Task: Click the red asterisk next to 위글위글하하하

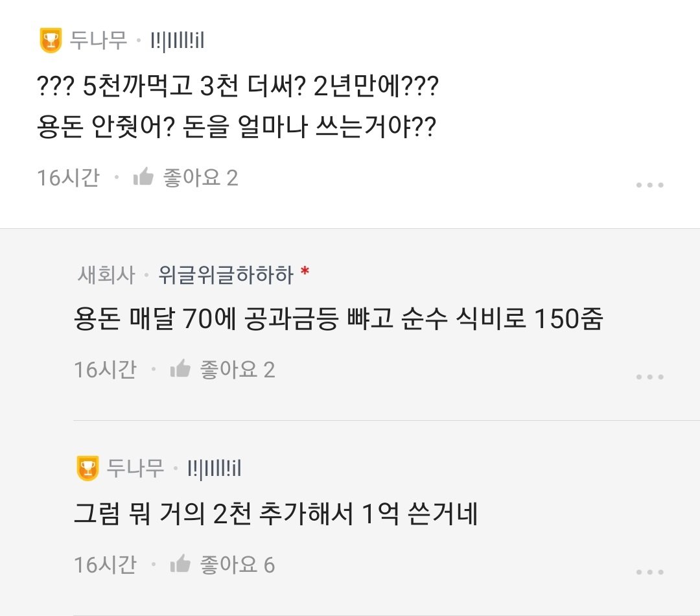Action: click(305, 273)
